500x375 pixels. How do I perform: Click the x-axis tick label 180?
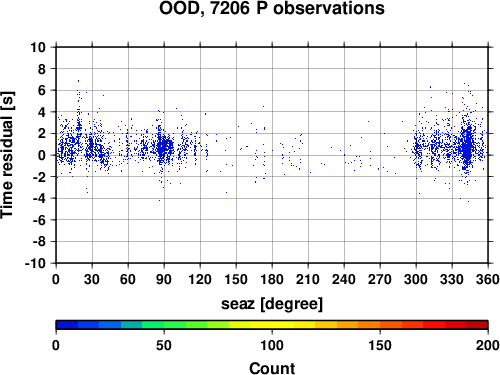point(272,279)
